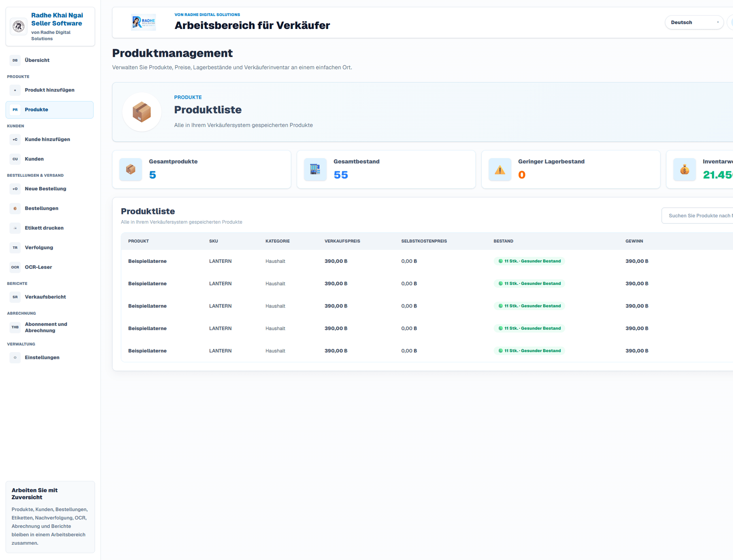The image size is (733, 560).
Task: Open the Deutsch language dropdown
Action: tap(694, 23)
